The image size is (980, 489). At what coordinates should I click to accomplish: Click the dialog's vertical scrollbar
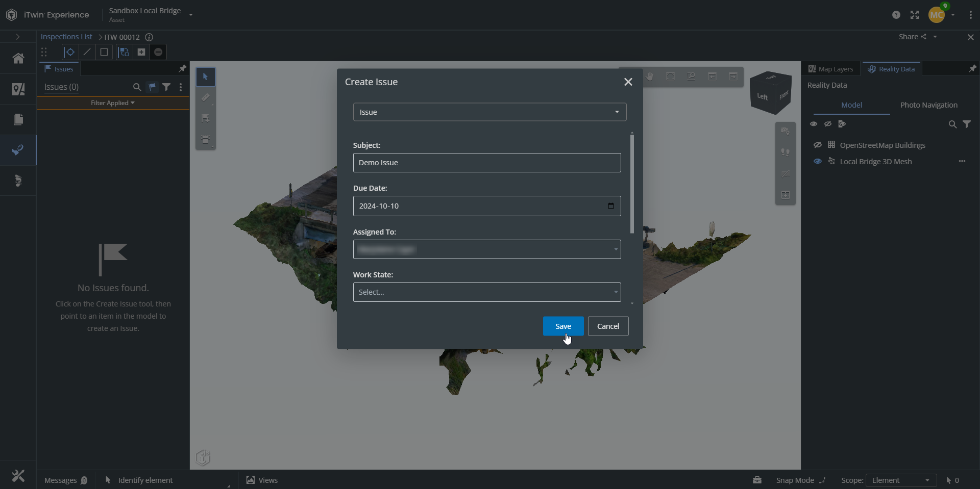pos(632,184)
